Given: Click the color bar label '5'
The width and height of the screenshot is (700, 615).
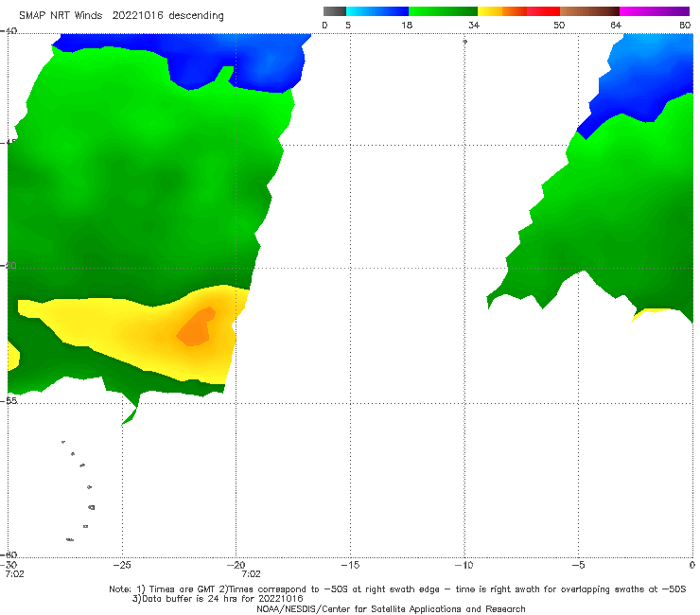Looking at the screenshot, I should click(348, 25).
